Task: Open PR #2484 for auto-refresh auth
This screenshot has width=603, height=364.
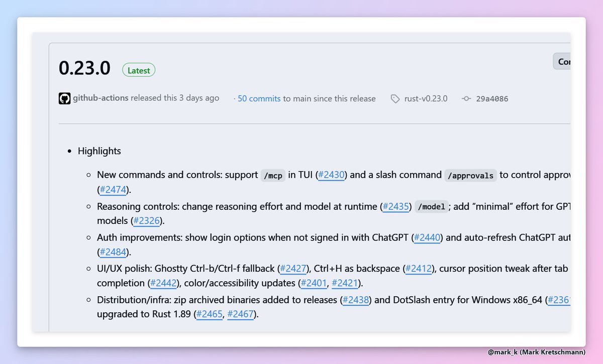Action: (x=113, y=252)
